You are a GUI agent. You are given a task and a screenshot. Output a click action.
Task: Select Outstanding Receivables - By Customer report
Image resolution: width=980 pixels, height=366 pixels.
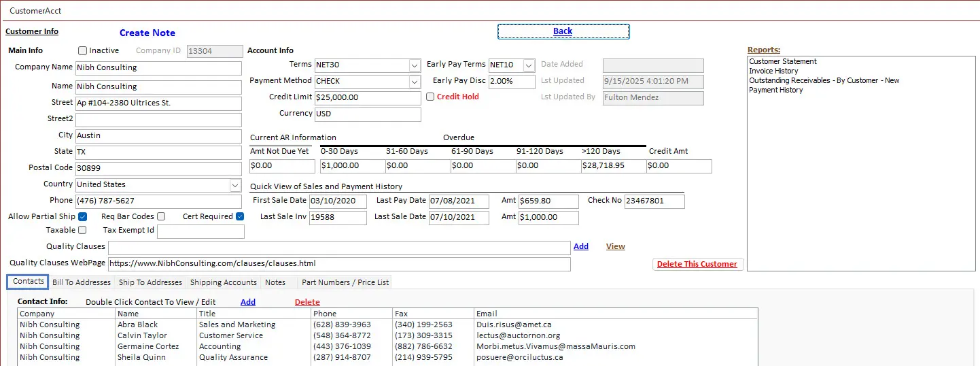(x=824, y=80)
